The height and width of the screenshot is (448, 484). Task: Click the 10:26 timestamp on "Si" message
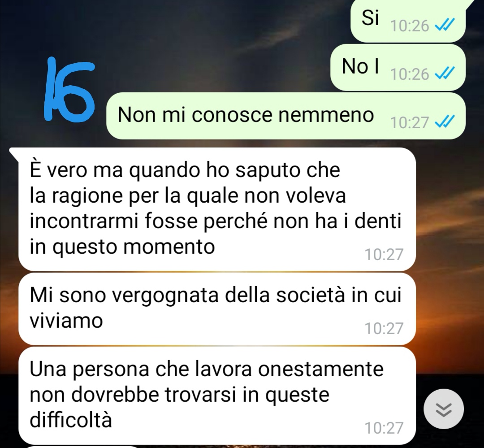tap(410, 26)
